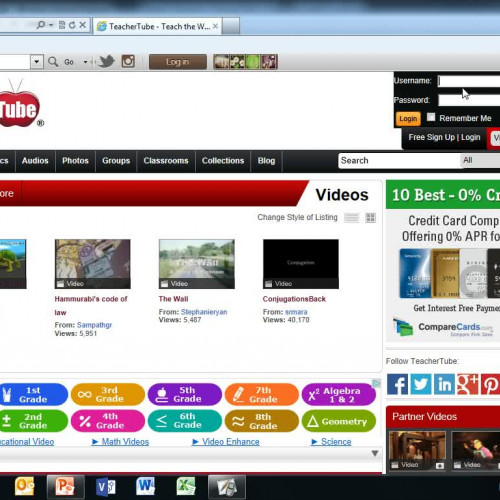Follow TeacherTube on Facebook icon
The image size is (500, 500).
(x=397, y=384)
